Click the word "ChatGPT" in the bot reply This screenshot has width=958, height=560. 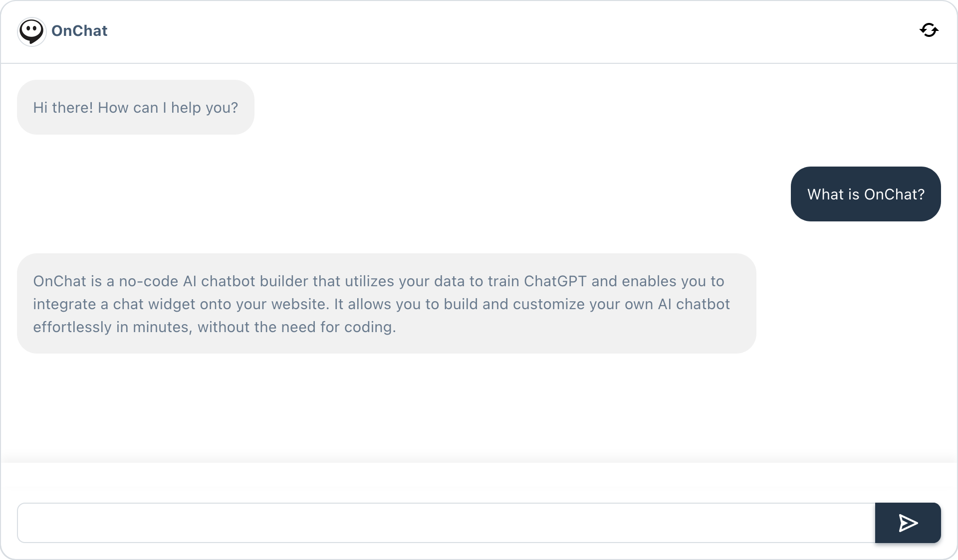[555, 281]
